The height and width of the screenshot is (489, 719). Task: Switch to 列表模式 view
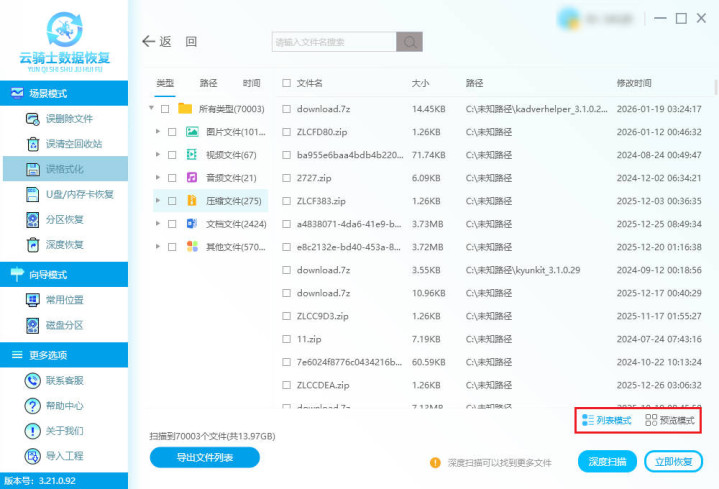point(607,420)
